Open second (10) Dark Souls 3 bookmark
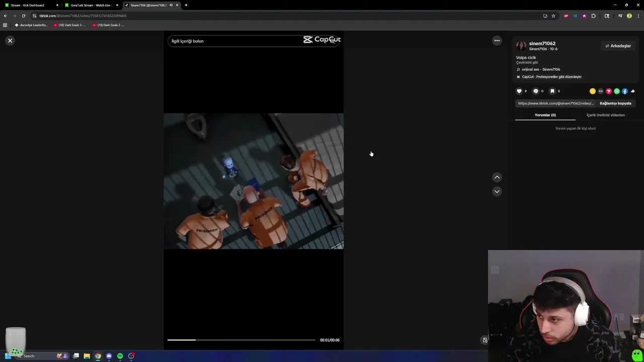The height and width of the screenshot is (362, 644). [x=108, y=25]
